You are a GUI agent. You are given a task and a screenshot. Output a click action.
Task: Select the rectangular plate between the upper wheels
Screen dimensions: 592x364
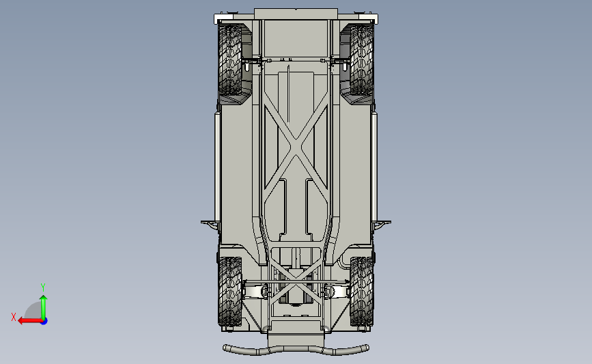point(296,38)
